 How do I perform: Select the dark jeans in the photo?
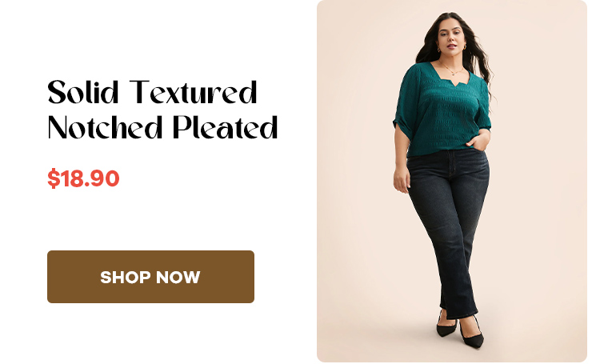[449, 230]
